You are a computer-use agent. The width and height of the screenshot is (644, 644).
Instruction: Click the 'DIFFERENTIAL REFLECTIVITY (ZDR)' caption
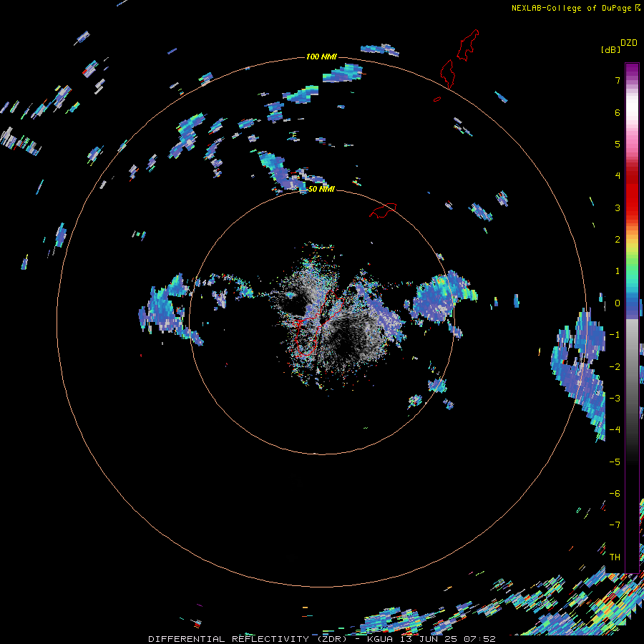click(248, 639)
